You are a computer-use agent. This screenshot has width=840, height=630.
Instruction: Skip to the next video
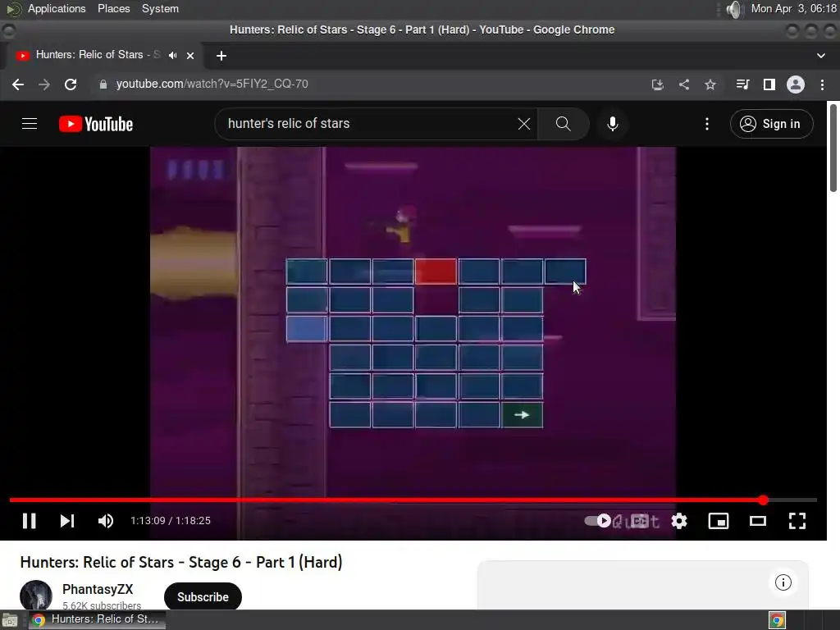coord(67,521)
